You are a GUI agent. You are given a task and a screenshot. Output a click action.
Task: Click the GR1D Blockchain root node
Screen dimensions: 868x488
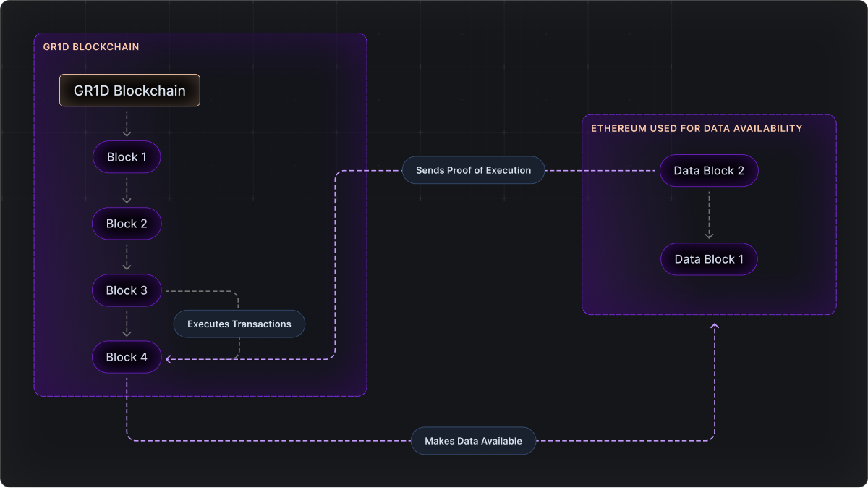pos(129,91)
